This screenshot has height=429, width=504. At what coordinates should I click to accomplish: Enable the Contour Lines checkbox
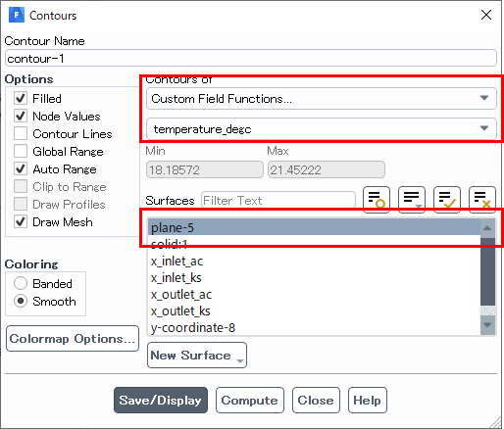pos(21,133)
